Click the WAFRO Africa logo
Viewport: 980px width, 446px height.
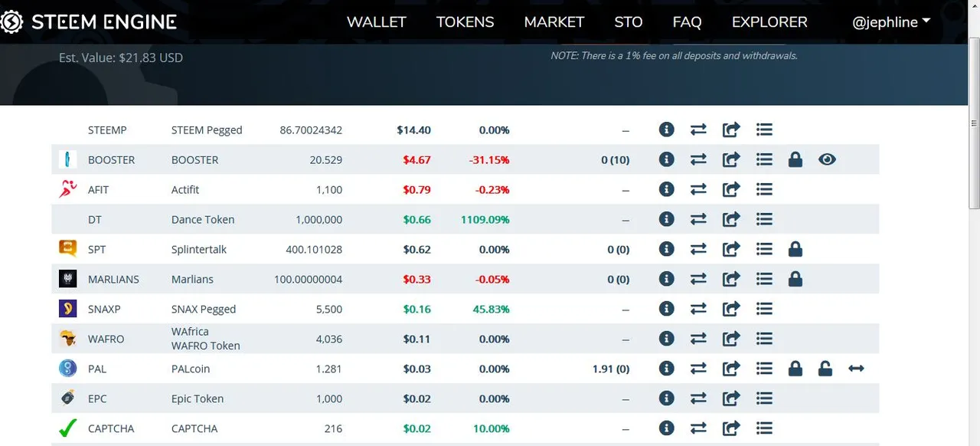point(67,339)
